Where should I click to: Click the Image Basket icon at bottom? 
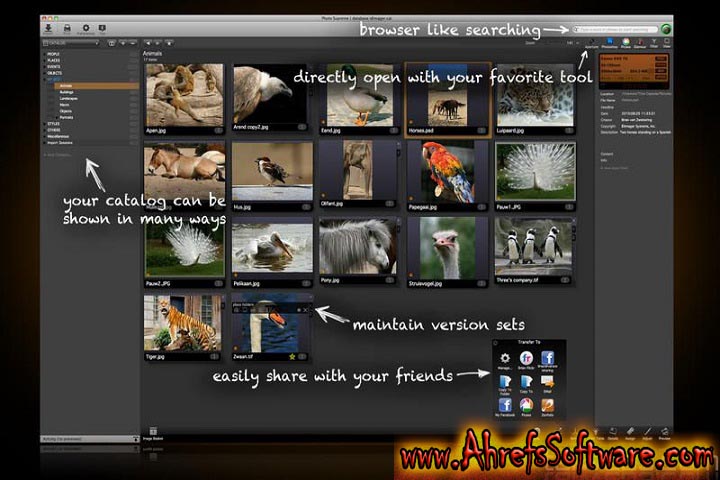tap(153, 433)
